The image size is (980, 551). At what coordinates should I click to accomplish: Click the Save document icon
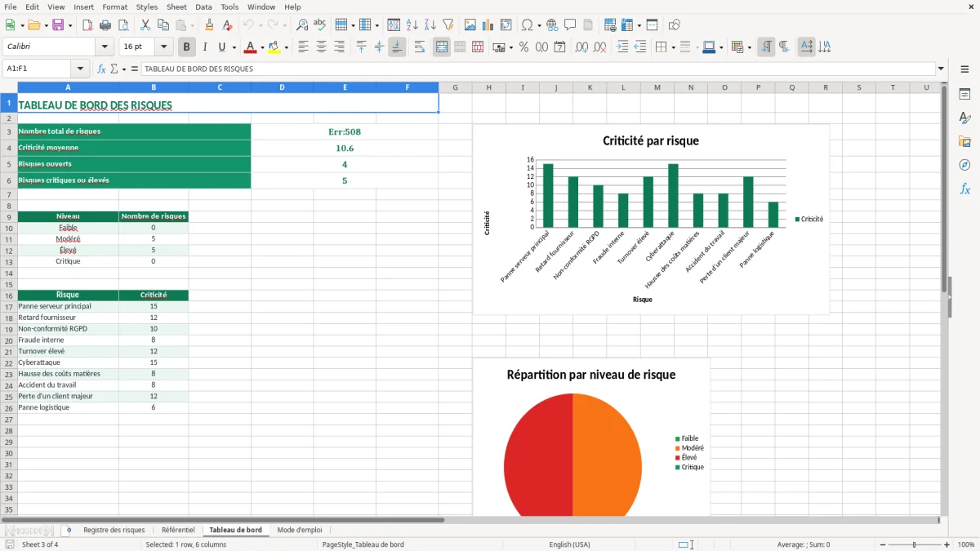(58, 25)
